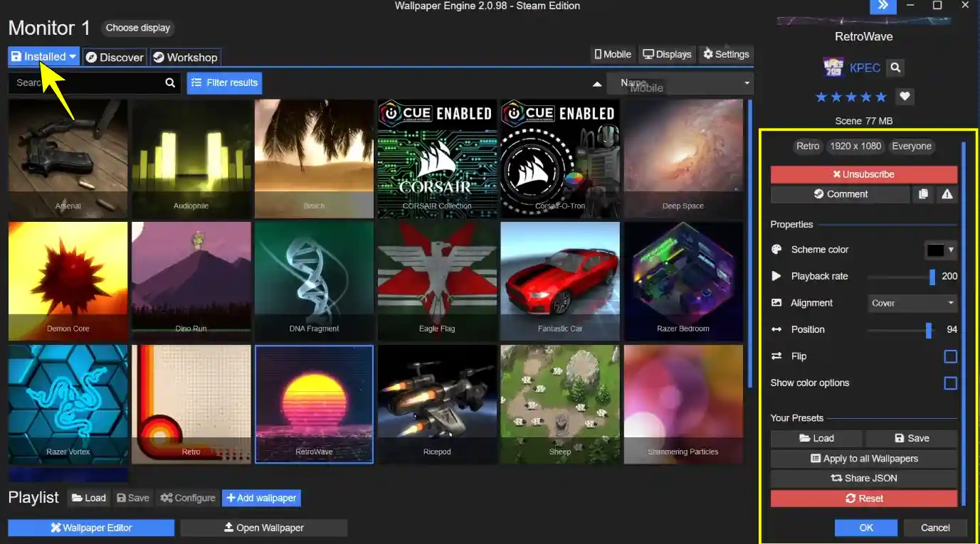Favorite the wallpaper with the heart icon

(905, 97)
